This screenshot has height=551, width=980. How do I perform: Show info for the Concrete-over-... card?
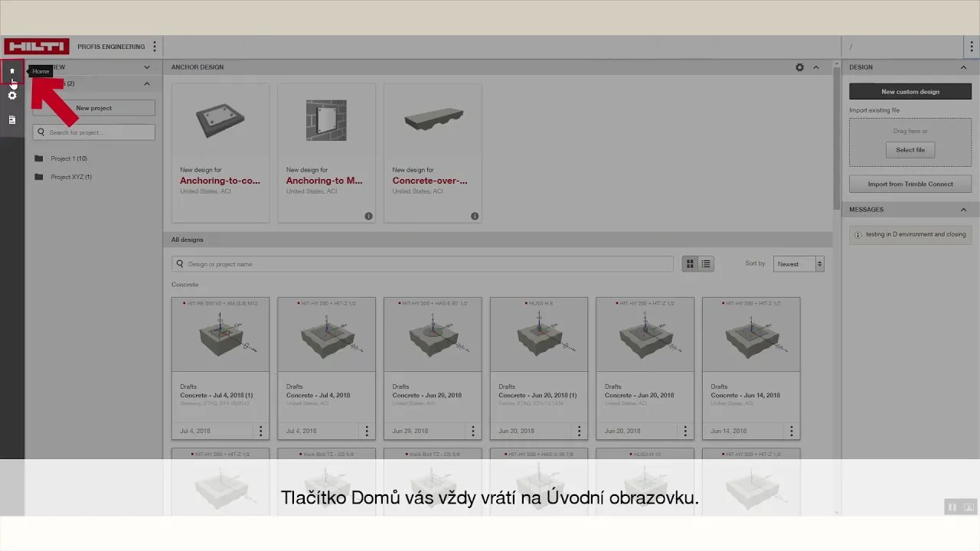click(x=475, y=217)
